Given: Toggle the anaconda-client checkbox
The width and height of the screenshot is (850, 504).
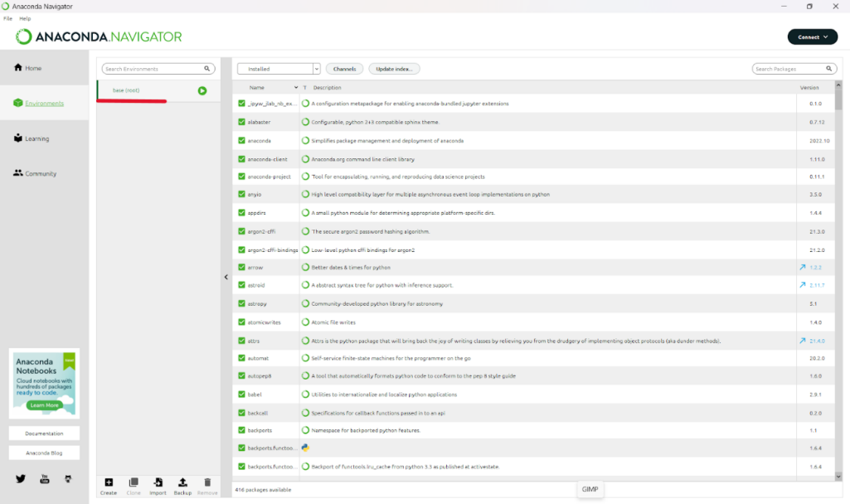Looking at the screenshot, I should [x=242, y=159].
